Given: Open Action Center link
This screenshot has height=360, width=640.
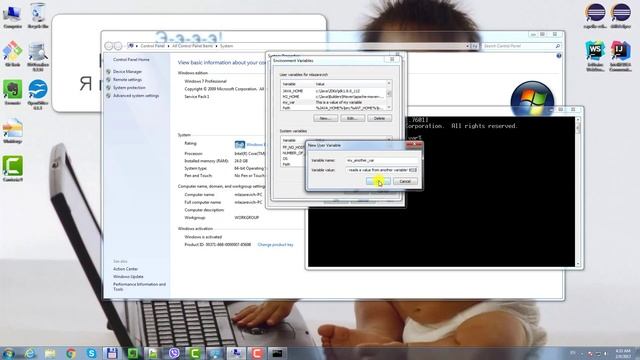Looking at the screenshot, I should [125, 269].
